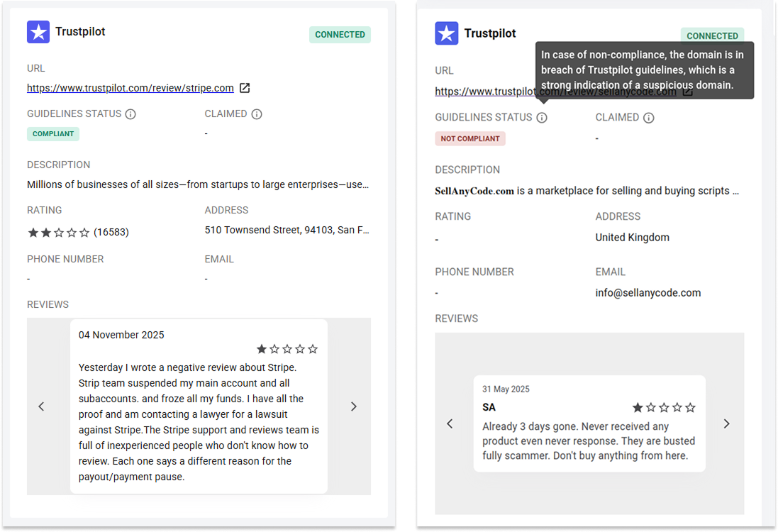Screen dimensions: 778x532
Task: Show previous review in sellanycode carousel
Action: click(x=450, y=423)
